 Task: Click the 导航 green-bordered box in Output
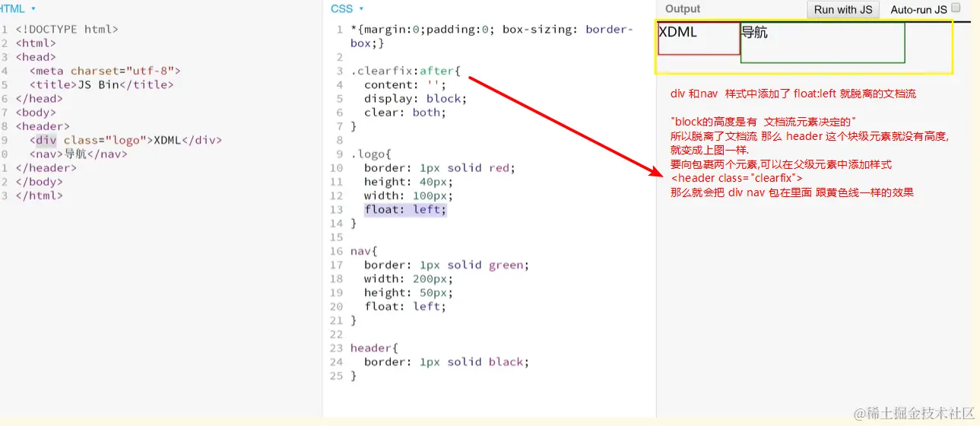click(x=823, y=43)
